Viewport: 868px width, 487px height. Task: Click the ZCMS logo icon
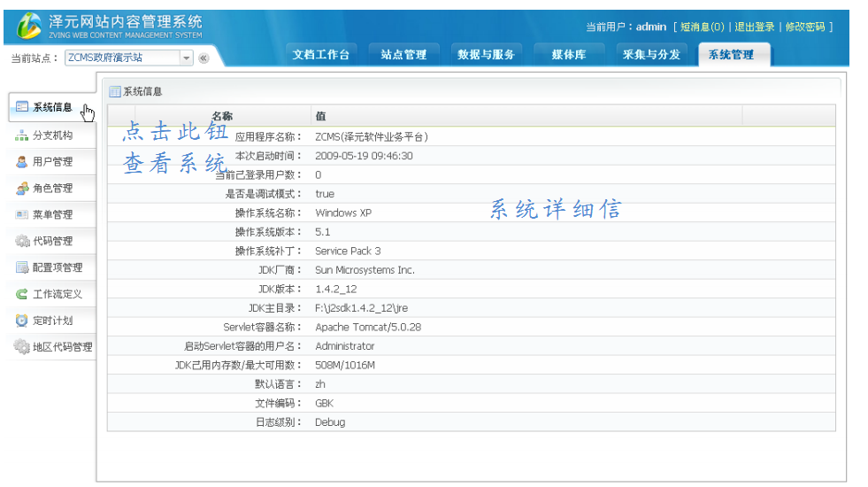coord(29,26)
